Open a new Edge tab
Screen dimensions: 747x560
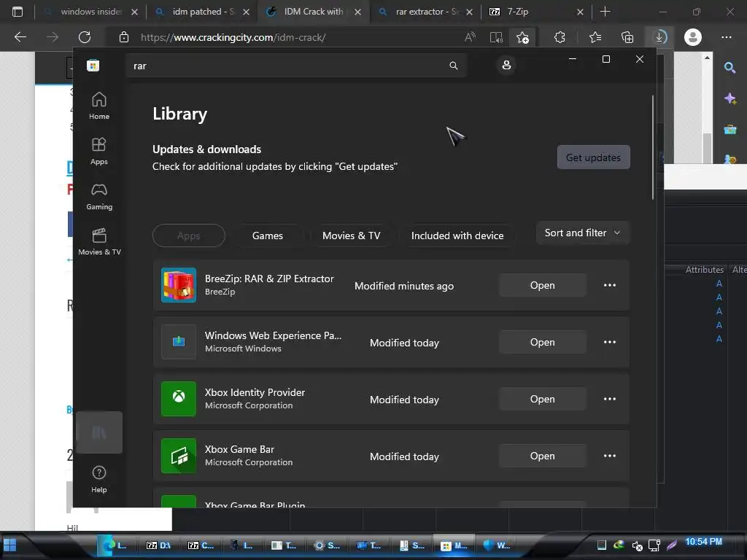tap(605, 12)
